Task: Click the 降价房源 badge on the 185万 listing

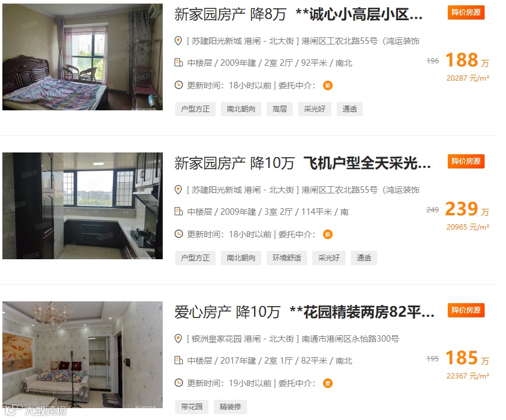Action: click(466, 310)
